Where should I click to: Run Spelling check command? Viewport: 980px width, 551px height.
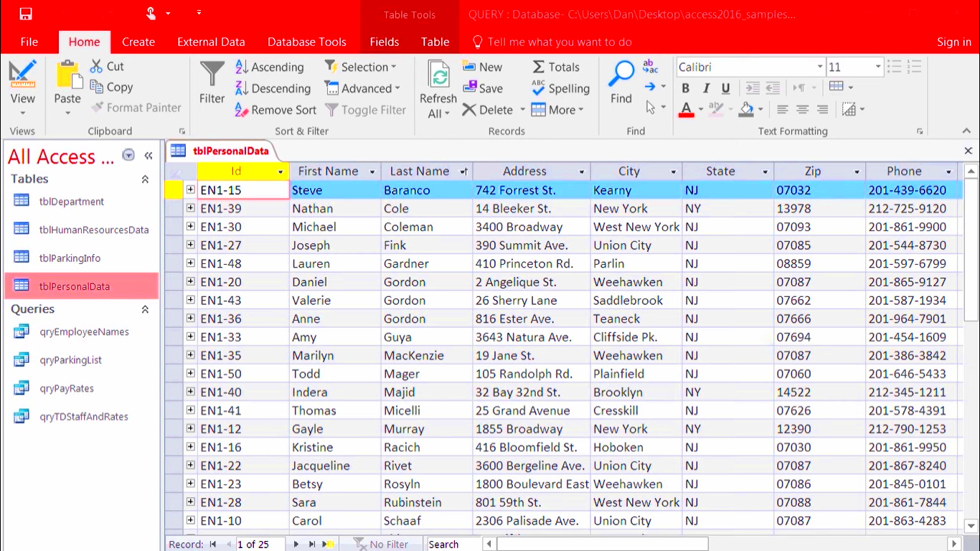click(x=560, y=88)
